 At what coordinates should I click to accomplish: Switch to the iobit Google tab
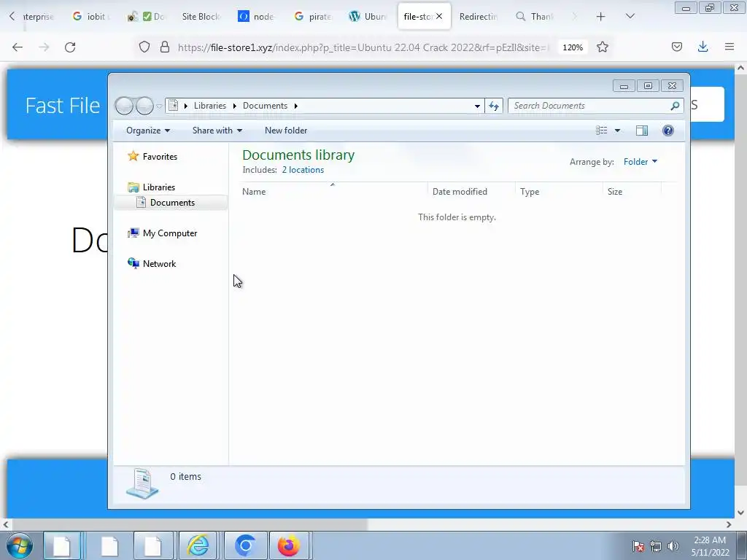click(91, 16)
